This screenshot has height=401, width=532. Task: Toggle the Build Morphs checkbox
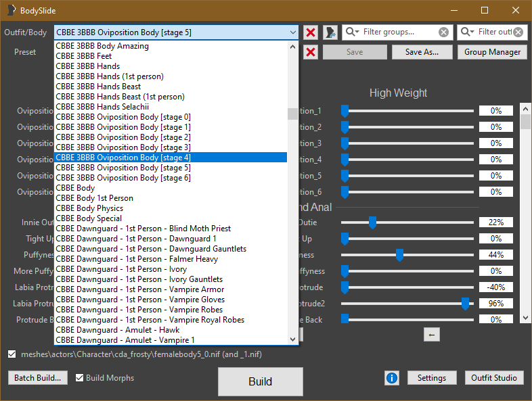pyautogui.click(x=80, y=378)
